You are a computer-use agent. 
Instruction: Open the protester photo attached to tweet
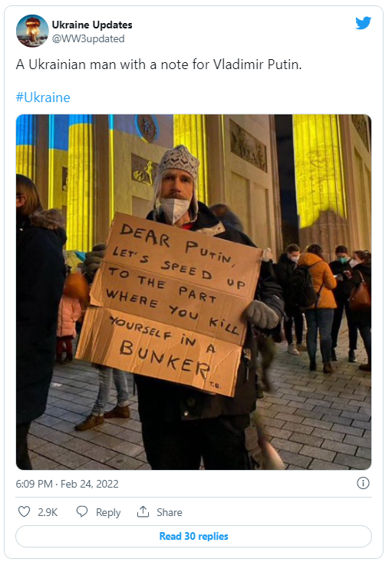tap(193, 292)
